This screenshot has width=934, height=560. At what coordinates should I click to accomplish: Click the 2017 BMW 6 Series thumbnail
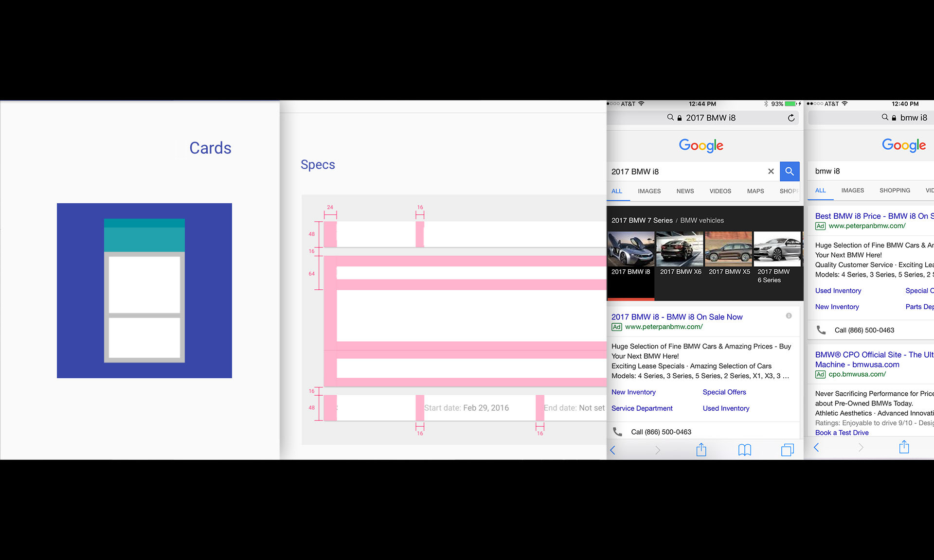[x=777, y=248]
